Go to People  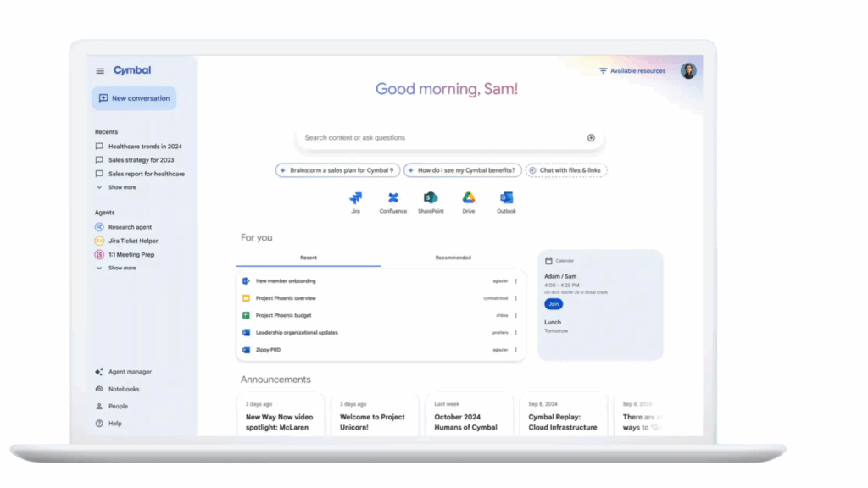click(x=112, y=406)
